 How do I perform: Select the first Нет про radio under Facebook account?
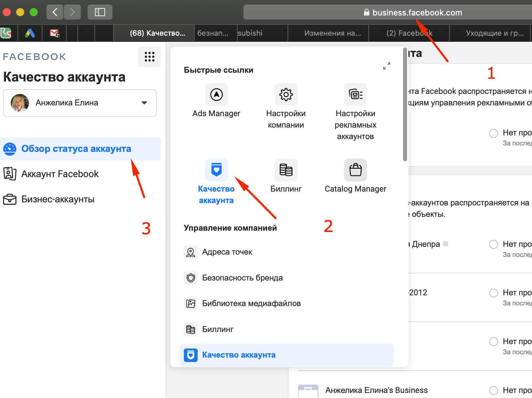click(x=494, y=133)
